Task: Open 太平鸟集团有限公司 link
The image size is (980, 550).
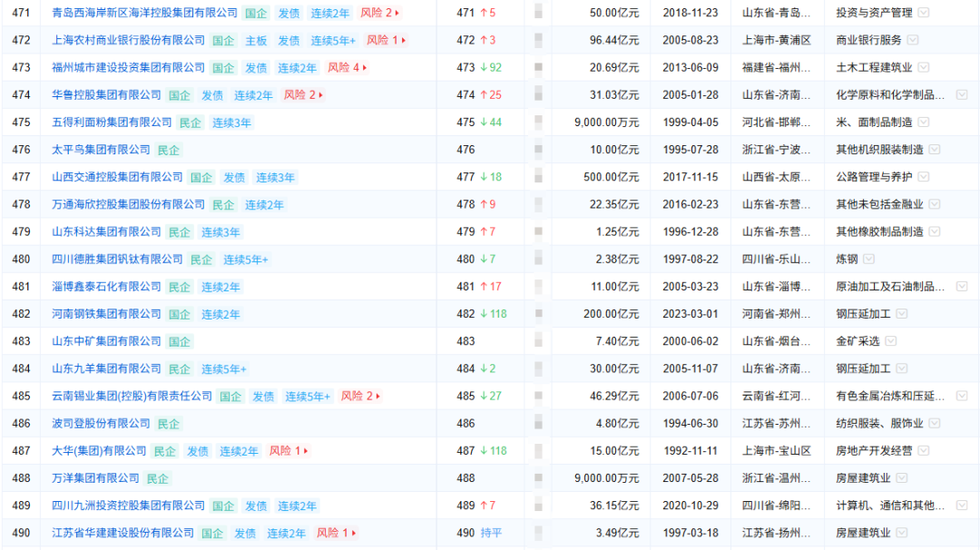Action: [x=101, y=150]
